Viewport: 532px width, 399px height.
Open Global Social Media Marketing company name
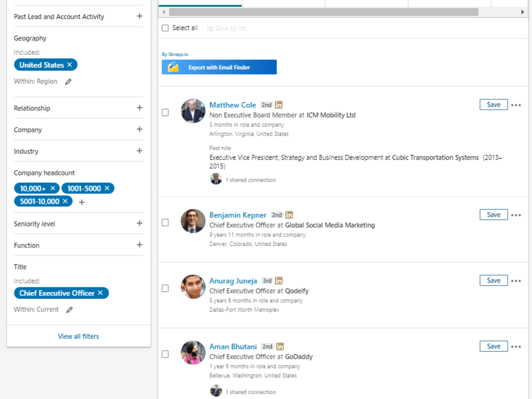coord(330,225)
